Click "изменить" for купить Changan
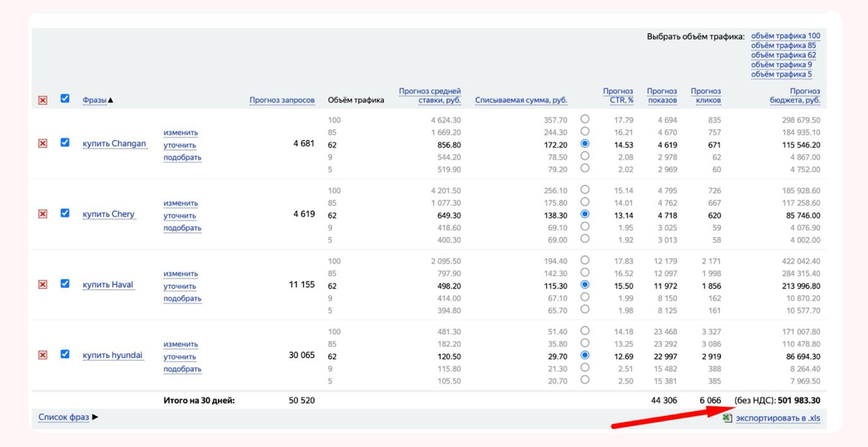Viewport: 868px width, 447px height. (x=181, y=132)
